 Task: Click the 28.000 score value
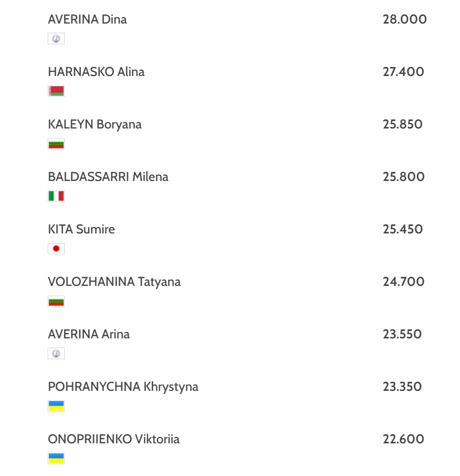pos(405,19)
